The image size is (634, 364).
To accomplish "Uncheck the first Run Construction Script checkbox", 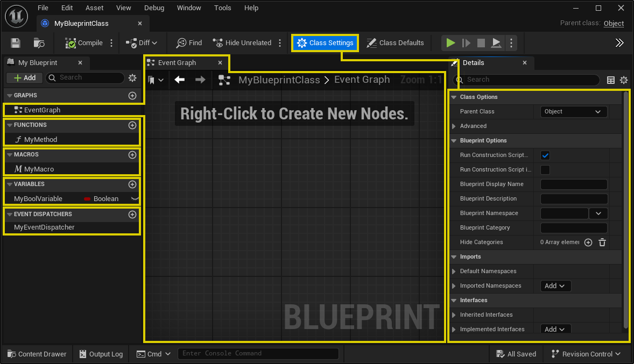I will (x=545, y=155).
